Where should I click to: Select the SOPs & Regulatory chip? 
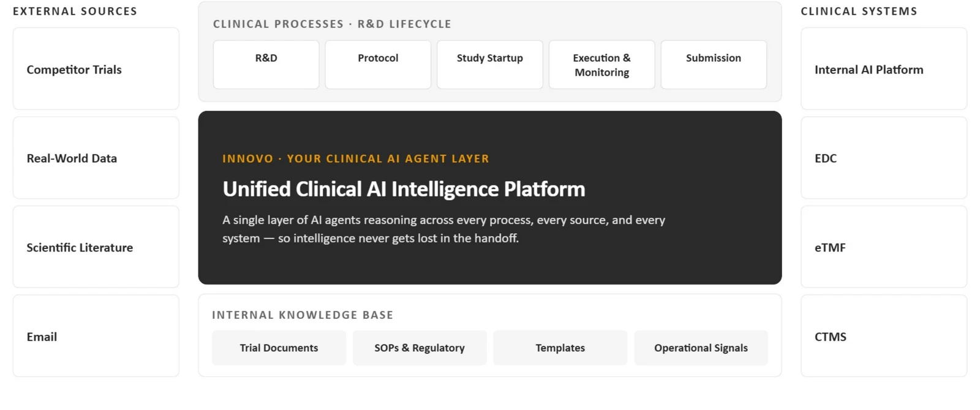[420, 348]
